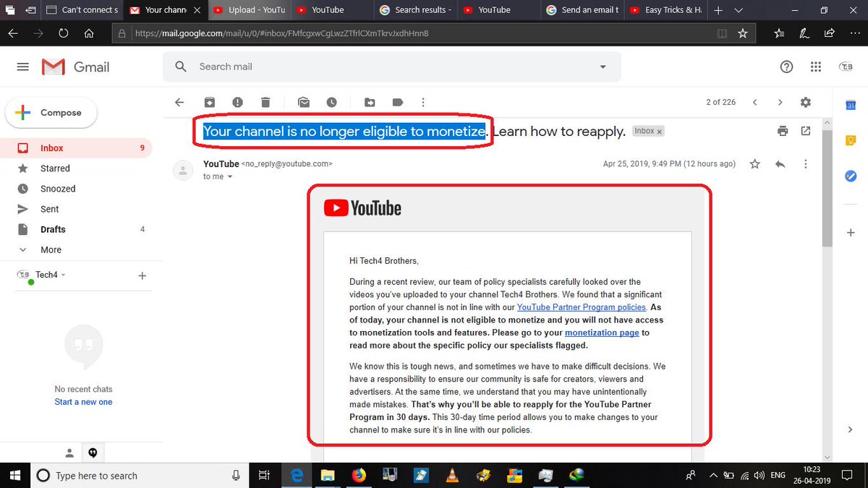Print all with the printer icon
The image size is (868, 488).
pos(782,131)
